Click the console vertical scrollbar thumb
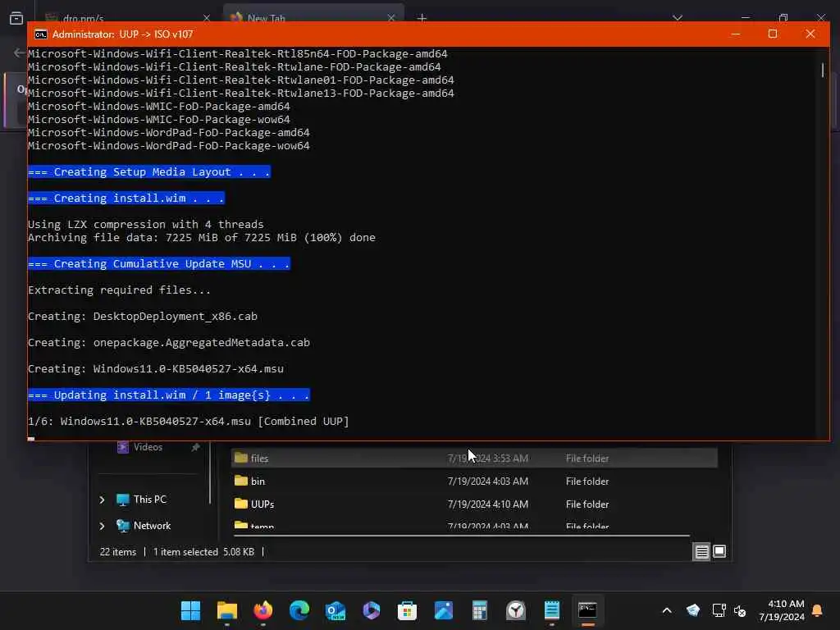The width and height of the screenshot is (840, 630). (x=823, y=71)
